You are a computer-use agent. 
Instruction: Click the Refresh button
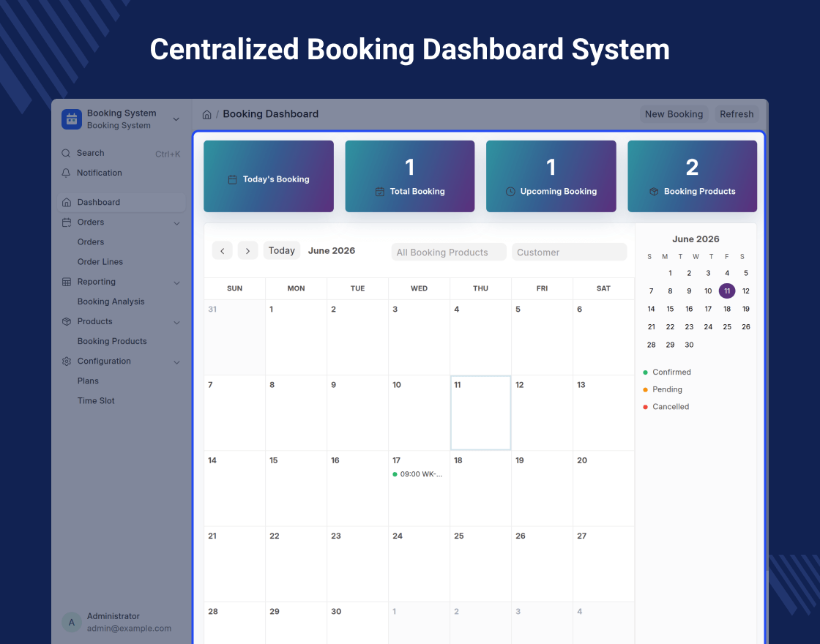pos(737,114)
